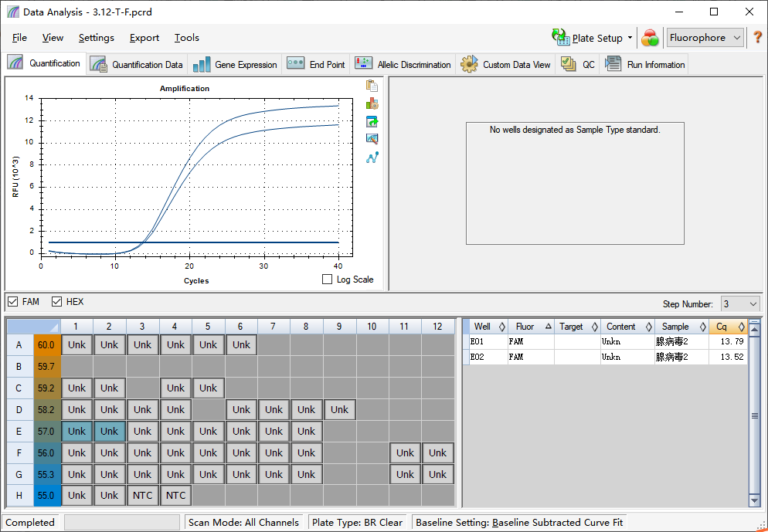This screenshot has height=532, width=768.
Task: Open the File menu
Action: 19,38
